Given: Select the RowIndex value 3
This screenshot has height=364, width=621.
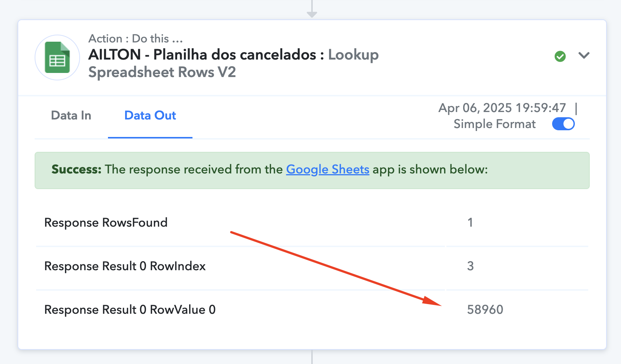Looking at the screenshot, I should [470, 266].
